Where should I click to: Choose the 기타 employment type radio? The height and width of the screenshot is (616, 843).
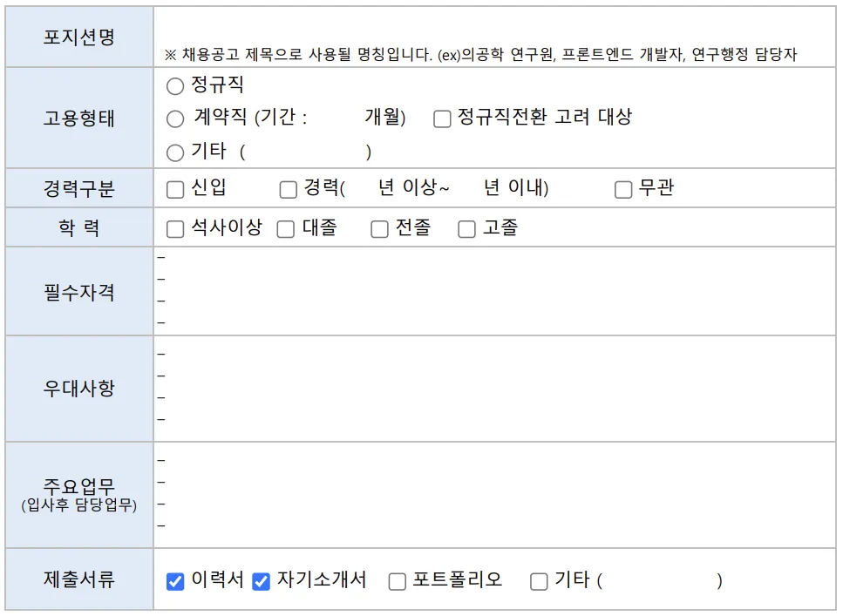tap(175, 153)
